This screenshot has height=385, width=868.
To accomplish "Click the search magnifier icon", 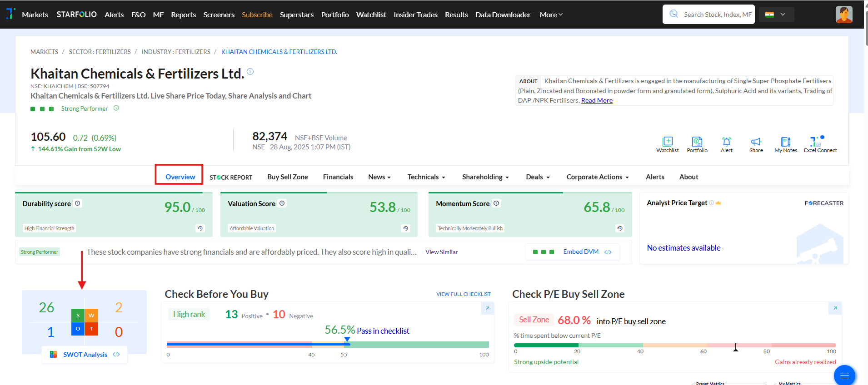I will pos(674,14).
